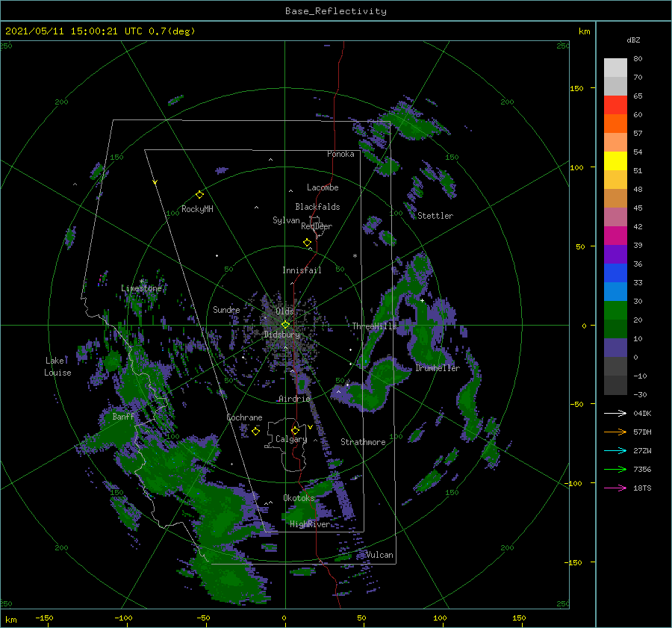Click the RockyMH label
Screen dimensions: 672x628
point(197,209)
